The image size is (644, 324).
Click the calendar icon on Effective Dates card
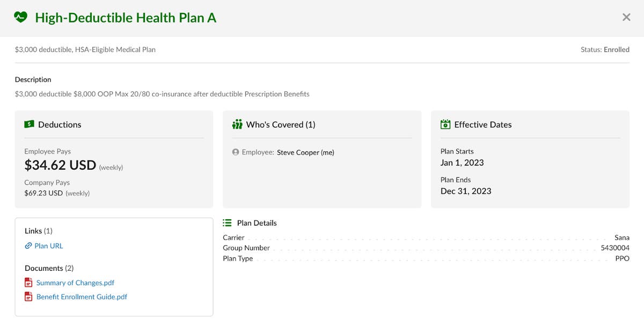point(445,124)
